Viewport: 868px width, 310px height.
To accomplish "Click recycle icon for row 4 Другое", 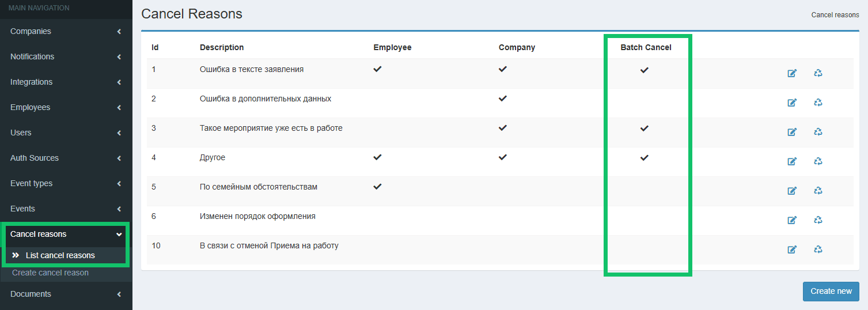I will click(818, 161).
